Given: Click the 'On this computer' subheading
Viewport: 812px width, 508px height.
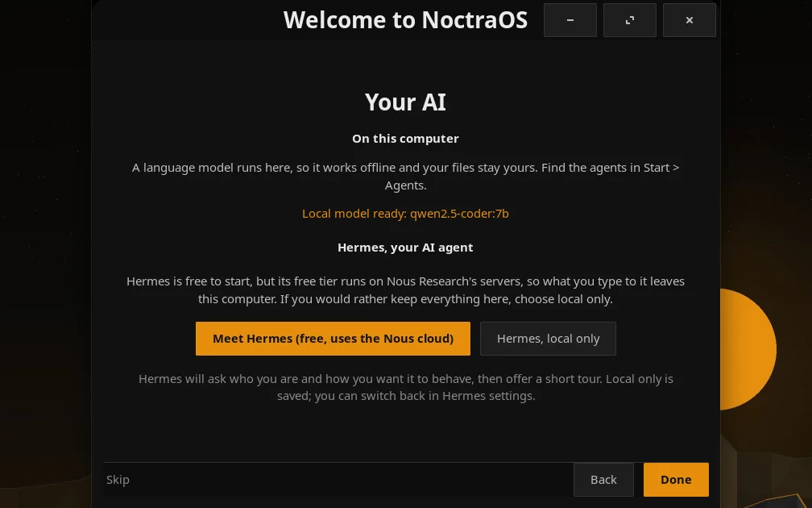Looking at the screenshot, I should click(x=405, y=139).
